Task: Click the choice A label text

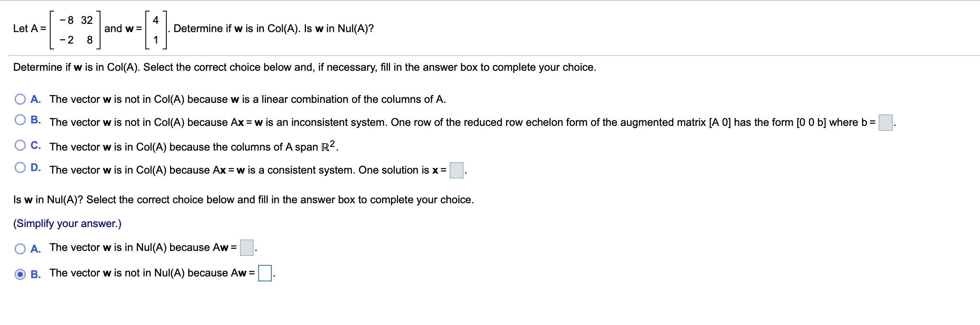Action: pyautogui.click(x=36, y=98)
